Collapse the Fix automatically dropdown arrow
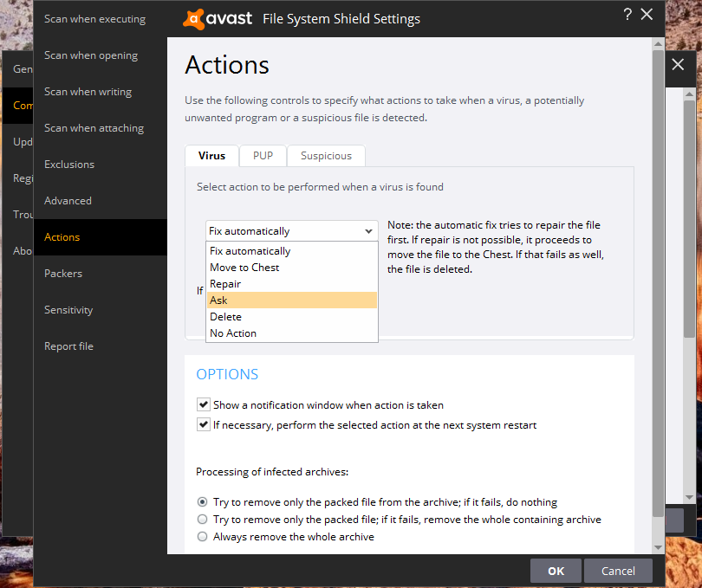 pos(368,231)
